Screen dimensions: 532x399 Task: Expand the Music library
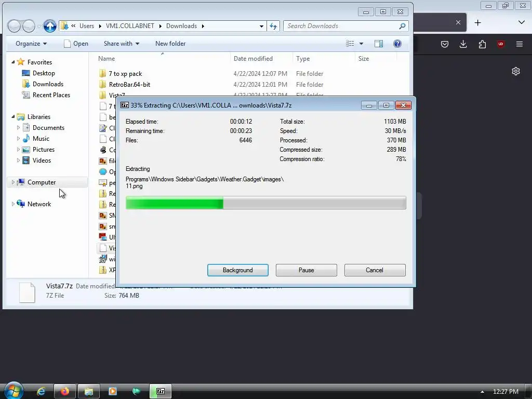click(18, 138)
